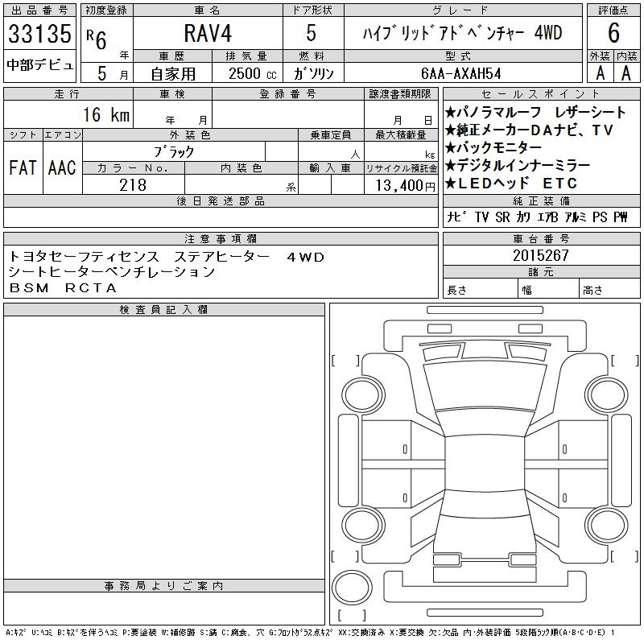Select lot number 33135
Viewport: 644px width, 644px height.
[x=39, y=33]
